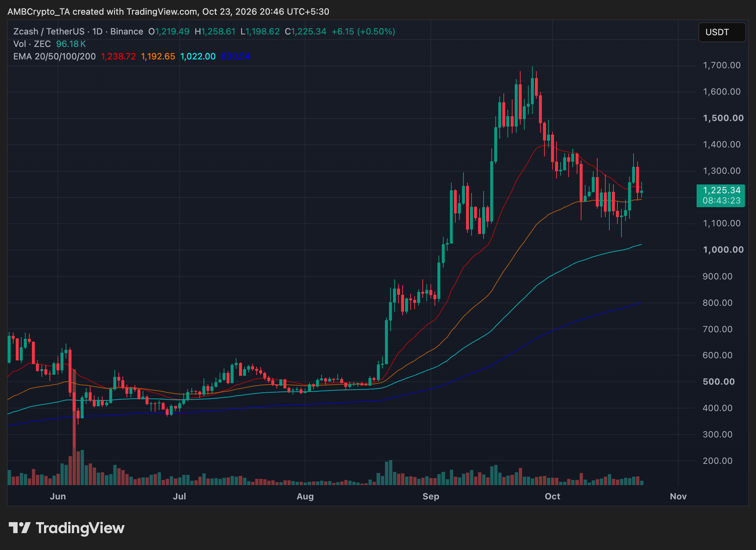Click the volume value 96.18 K
Viewport: 756px width, 550px height.
pos(71,44)
